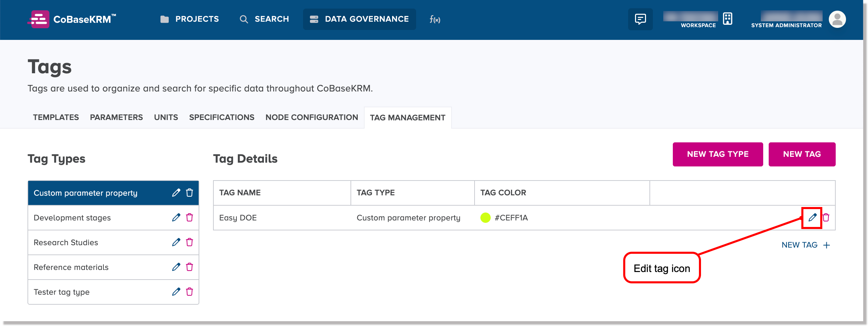Click the workspace building icon
868x326 pixels.
click(x=727, y=19)
